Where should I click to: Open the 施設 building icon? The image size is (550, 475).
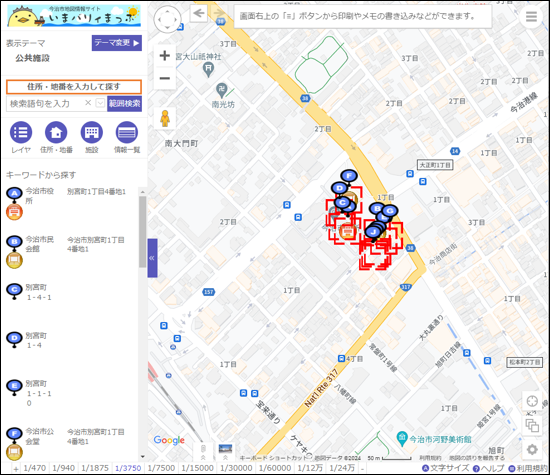92,133
